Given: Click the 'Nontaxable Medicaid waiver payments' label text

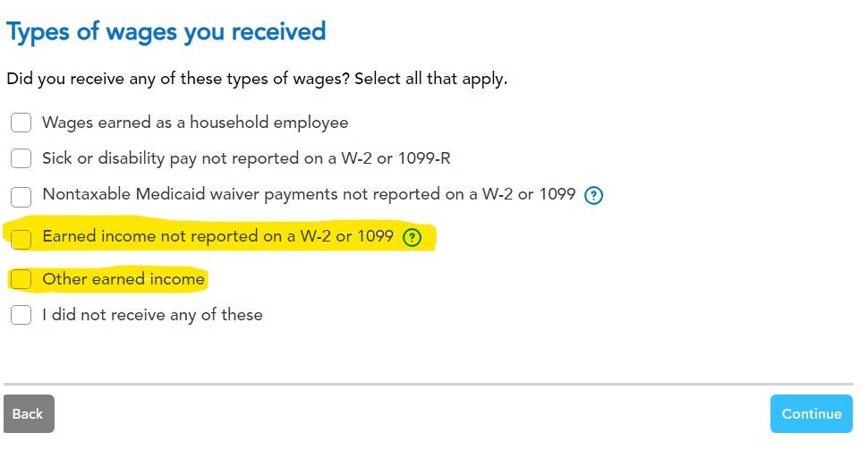Looking at the screenshot, I should tap(309, 194).
